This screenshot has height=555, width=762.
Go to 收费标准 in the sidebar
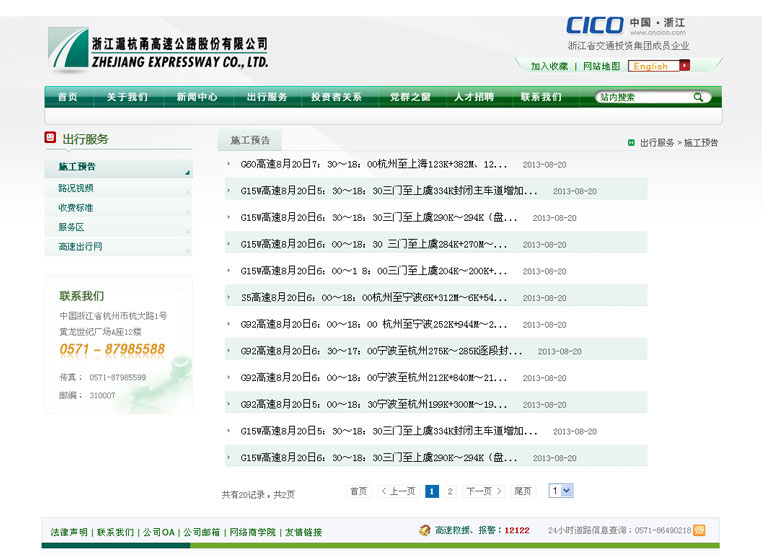(76, 207)
